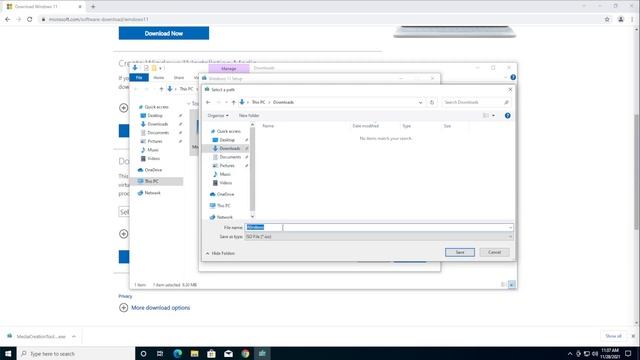Open the Chrome profile icon
The width and height of the screenshot is (640, 360).
coord(621,19)
